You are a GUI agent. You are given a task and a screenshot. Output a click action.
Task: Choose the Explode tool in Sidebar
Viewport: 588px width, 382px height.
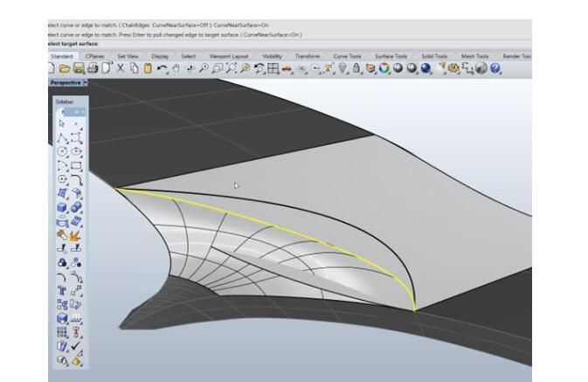point(76,234)
